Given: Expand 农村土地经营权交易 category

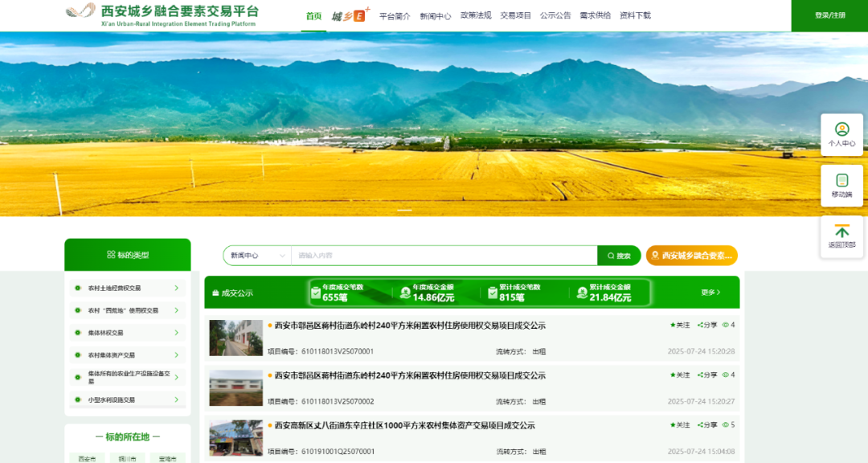Looking at the screenshot, I should 176,288.
